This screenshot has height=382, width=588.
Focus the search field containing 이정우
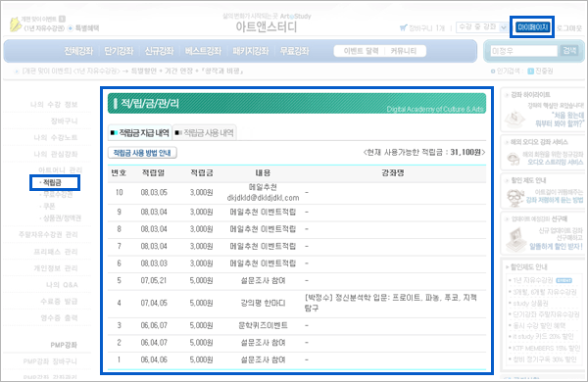pyautogui.click(x=524, y=51)
